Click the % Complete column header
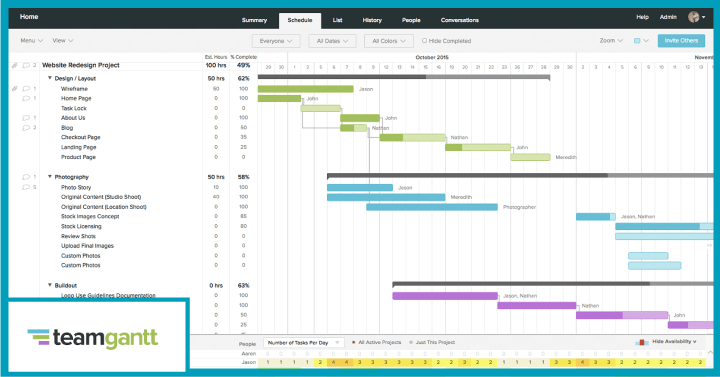Screen dimensions: 720x377 (243, 57)
